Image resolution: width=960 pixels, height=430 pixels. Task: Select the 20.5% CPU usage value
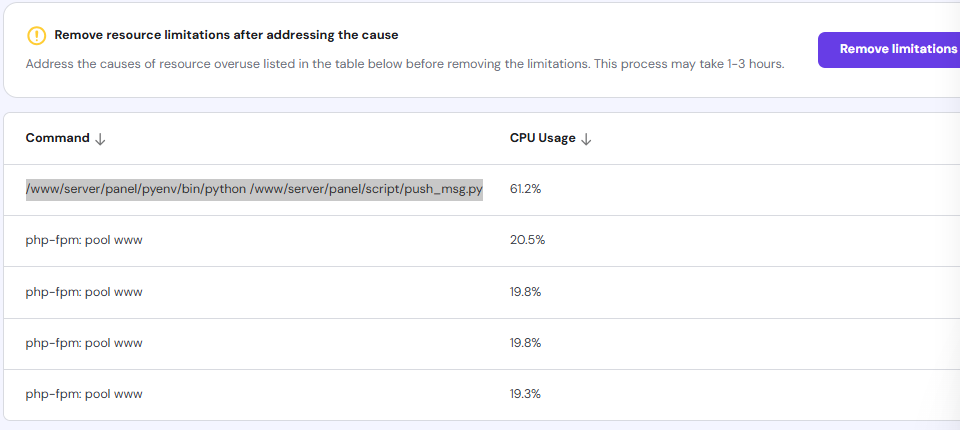[x=527, y=240]
